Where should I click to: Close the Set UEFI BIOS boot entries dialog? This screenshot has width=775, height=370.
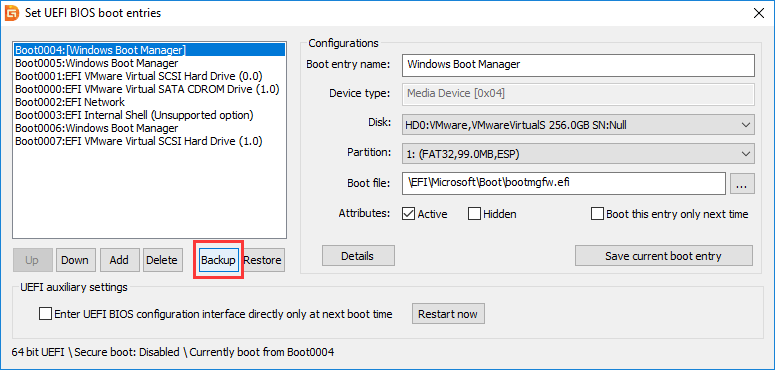point(758,13)
